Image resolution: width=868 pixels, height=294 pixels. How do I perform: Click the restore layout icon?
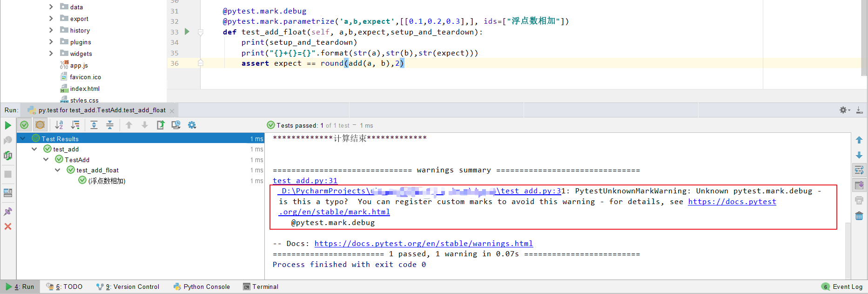(8, 193)
